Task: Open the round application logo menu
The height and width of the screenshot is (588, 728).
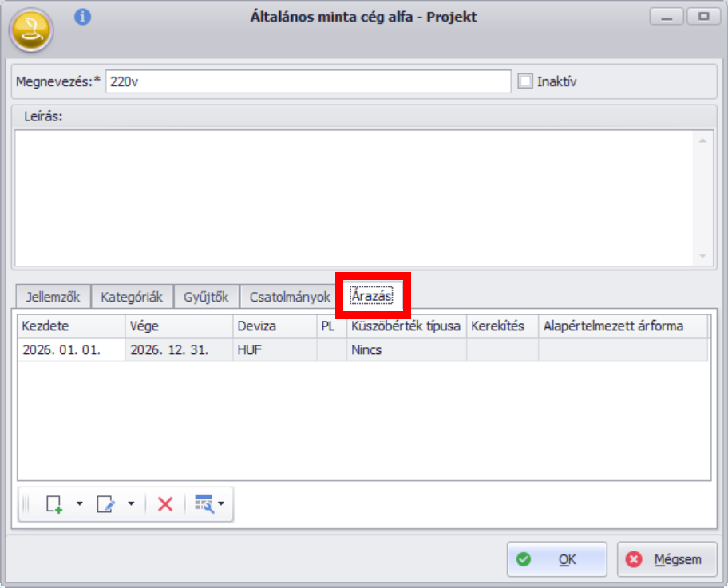Action: coord(31,30)
